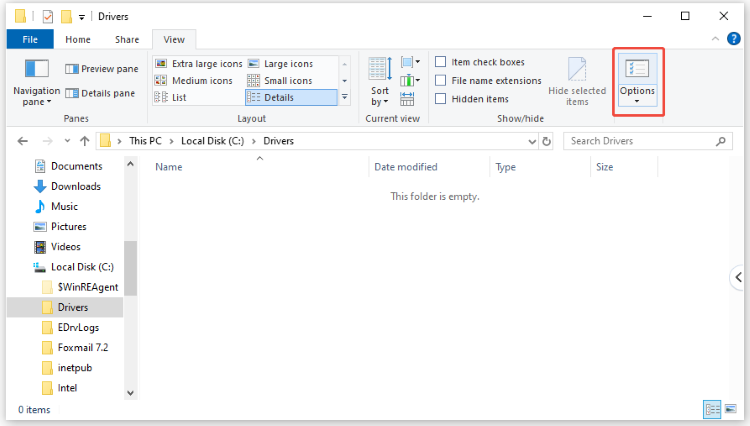Image resolution: width=750 pixels, height=426 pixels.
Task: Minimize the ribbon with the chevron
Action: coord(715,39)
